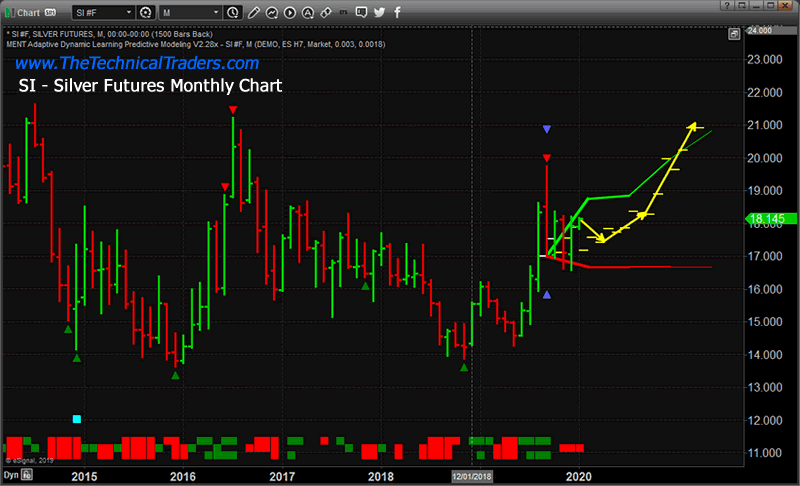
Task: Click the 2016 label on time axis
Action: (x=183, y=477)
